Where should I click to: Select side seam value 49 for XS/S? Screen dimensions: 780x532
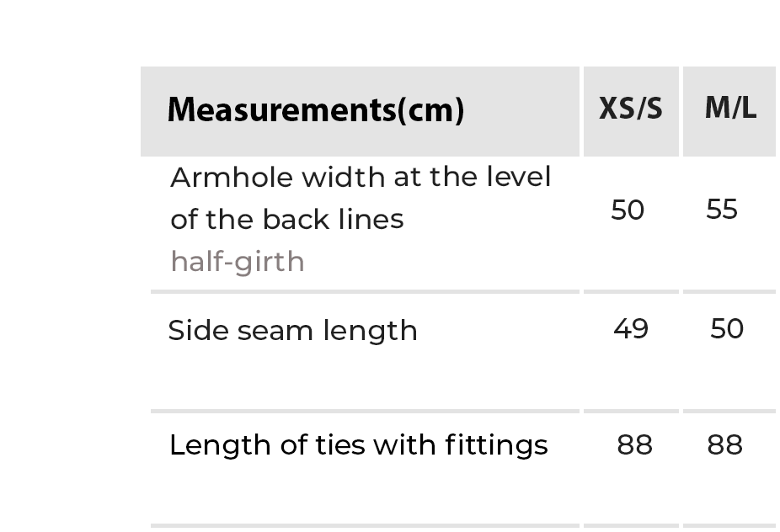pos(630,328)
